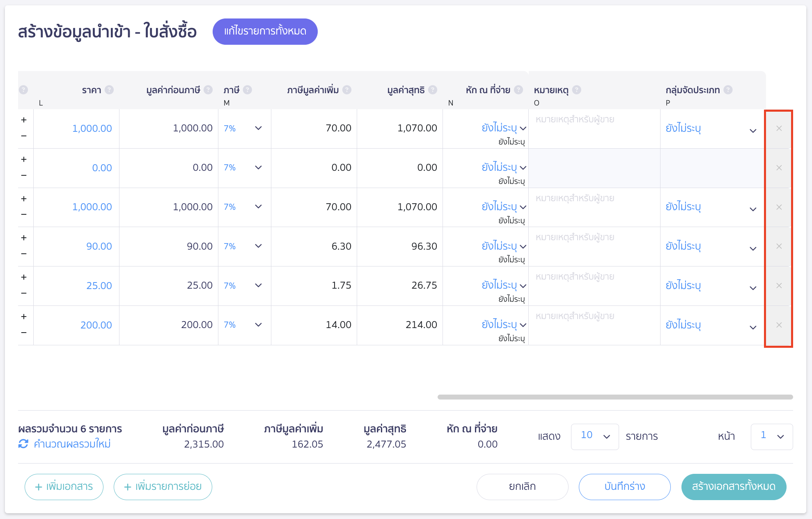Click the minus icon on the 0.00 row
812x519 pixels.
[24, 176]
